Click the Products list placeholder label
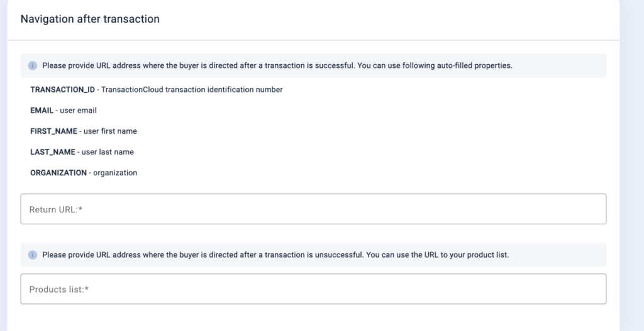 click(x=59, y=290)
